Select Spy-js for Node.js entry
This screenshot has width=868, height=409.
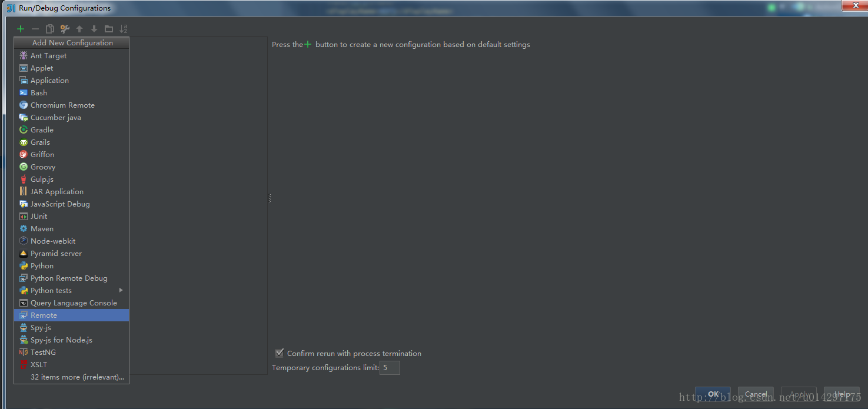click(71, 340)
